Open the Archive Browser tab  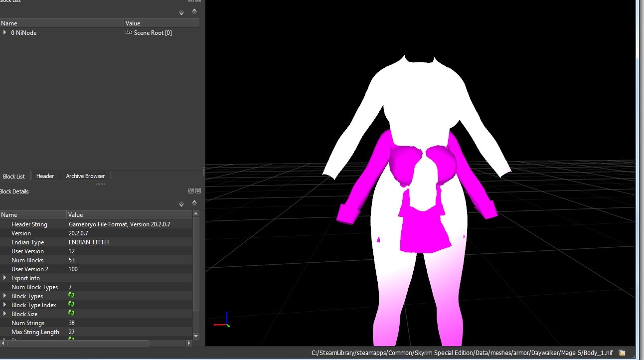(x=85, y=176)
